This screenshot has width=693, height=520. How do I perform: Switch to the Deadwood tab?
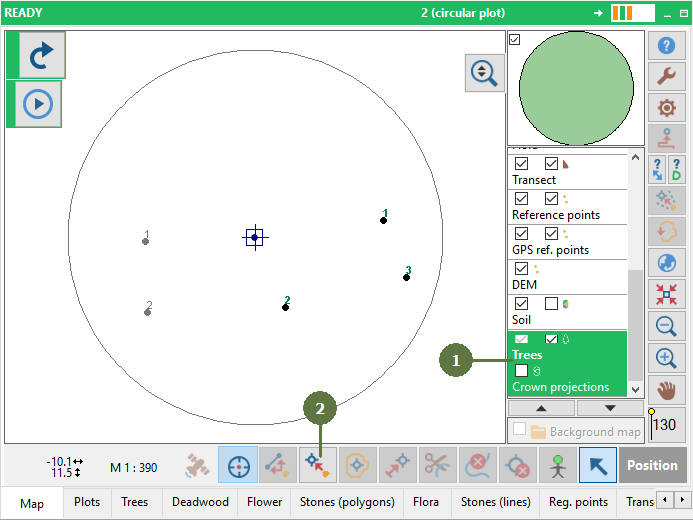tap(200, 502)
